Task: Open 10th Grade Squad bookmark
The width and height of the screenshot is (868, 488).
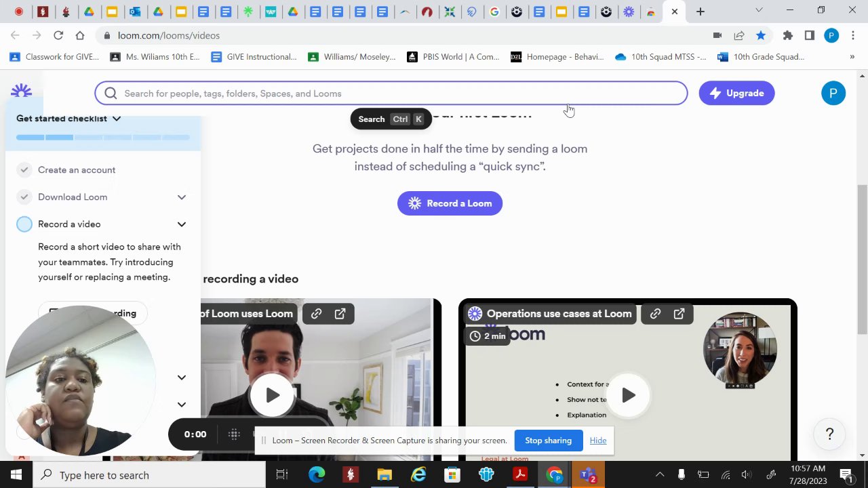Action: tap(761, 57)
